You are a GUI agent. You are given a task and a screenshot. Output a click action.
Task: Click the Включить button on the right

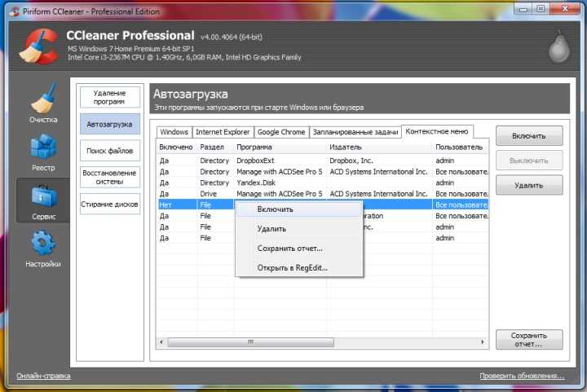(x=529, y=136)
